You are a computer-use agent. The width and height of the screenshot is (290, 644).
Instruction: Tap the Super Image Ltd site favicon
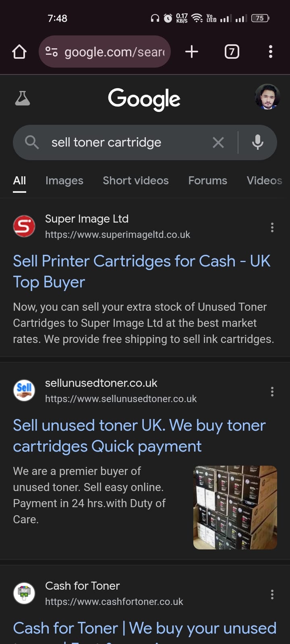[x=24, y=226]
